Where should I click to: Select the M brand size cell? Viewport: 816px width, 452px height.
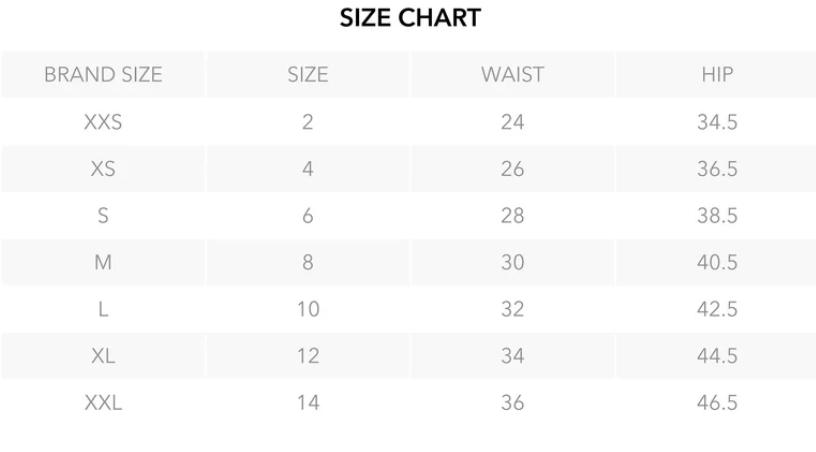[103, 262]
